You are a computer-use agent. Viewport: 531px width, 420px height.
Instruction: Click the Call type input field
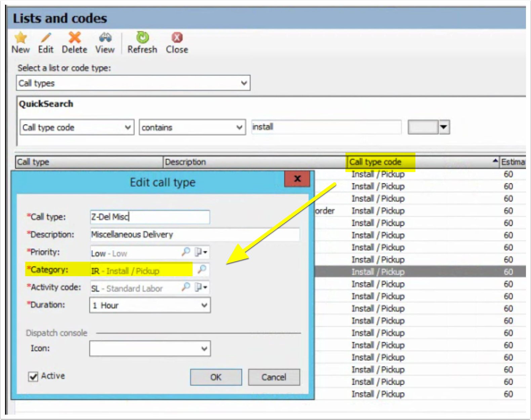tap(150, 217)
